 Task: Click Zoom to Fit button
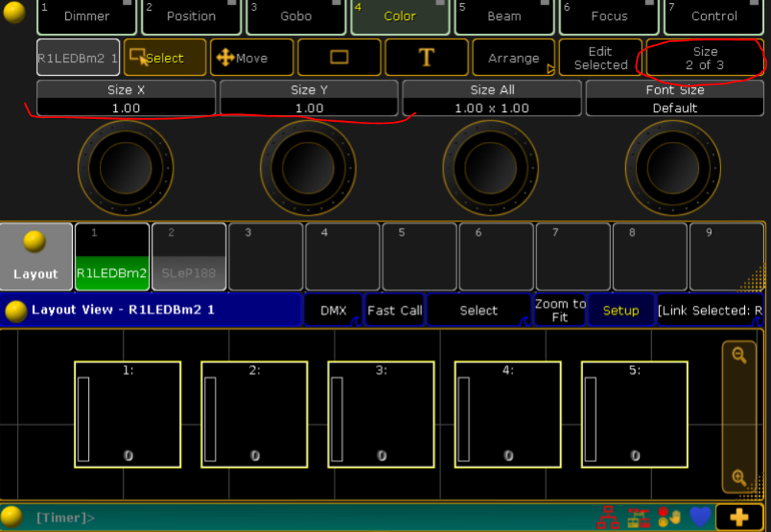560,310
